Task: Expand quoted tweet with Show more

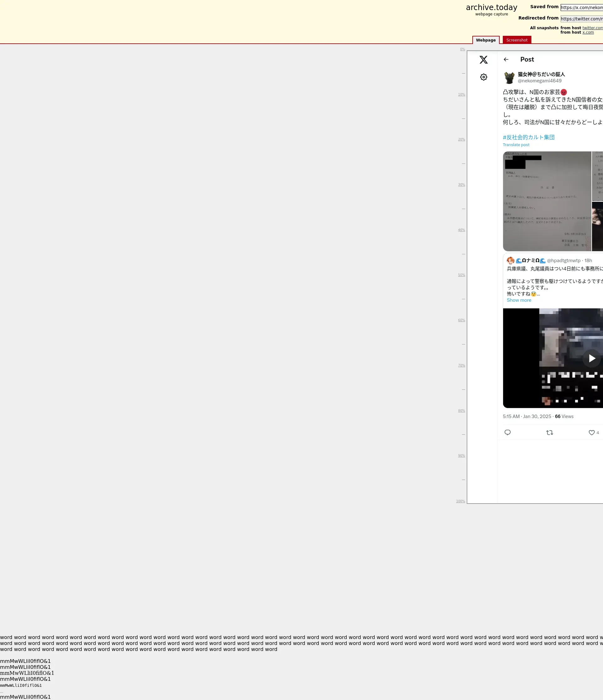Action: pos(519,300)
